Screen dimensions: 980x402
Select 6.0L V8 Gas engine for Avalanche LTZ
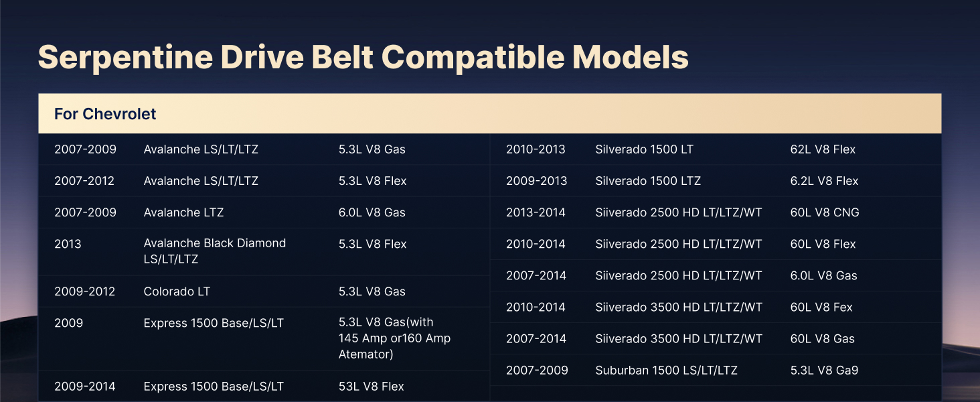pos(372,212)
